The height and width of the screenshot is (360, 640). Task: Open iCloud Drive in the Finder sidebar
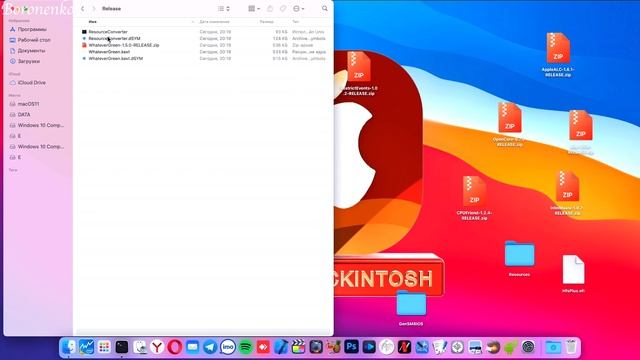pyautogui.click(x=31, y=82)
